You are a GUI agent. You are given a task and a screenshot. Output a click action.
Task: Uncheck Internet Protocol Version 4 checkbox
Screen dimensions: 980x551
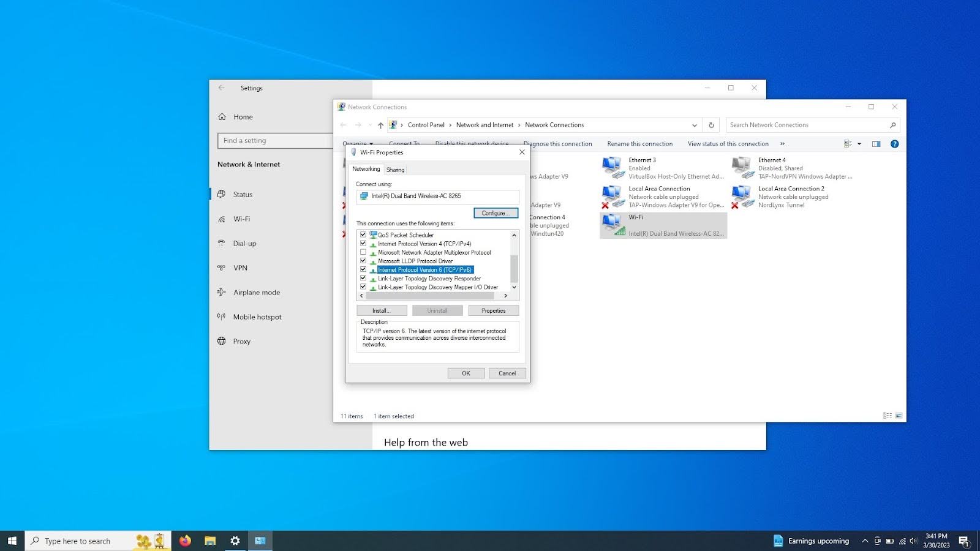(363, 243)
